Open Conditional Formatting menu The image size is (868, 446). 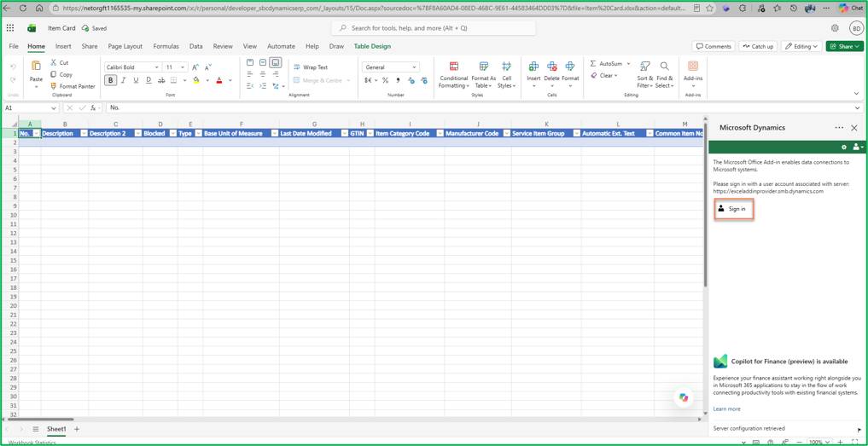[454, 75]
